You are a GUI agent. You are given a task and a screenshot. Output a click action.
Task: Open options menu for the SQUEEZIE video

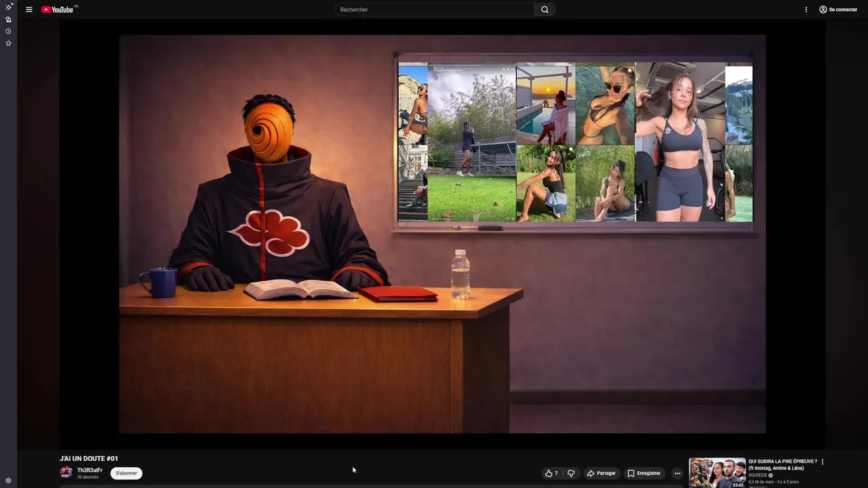(x=823, y=462)
